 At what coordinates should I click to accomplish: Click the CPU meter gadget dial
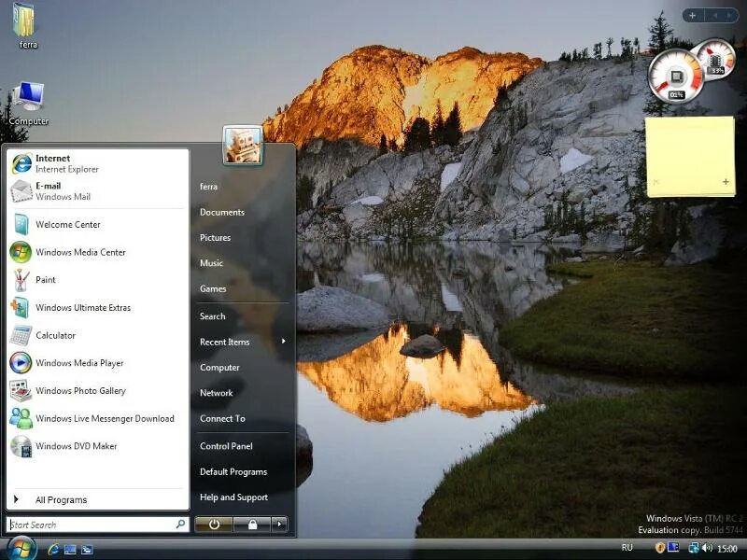[676, 77]
